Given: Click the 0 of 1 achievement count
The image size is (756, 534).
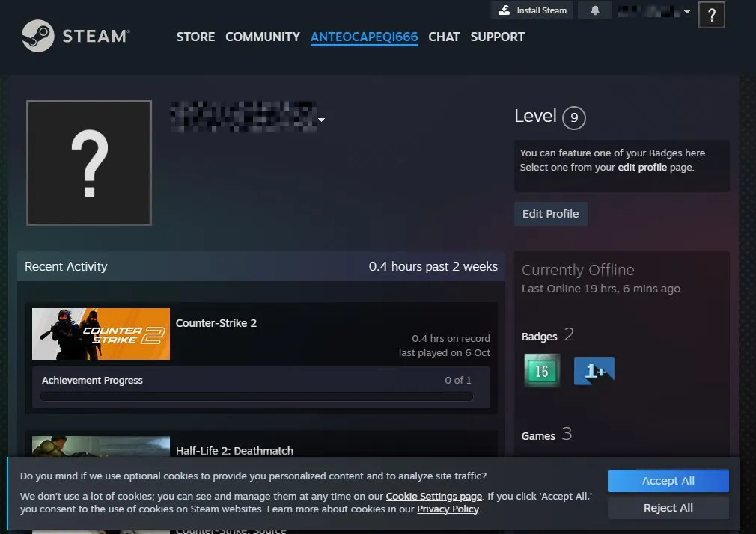Looking at the screenshot, I should tap(458, 380).
